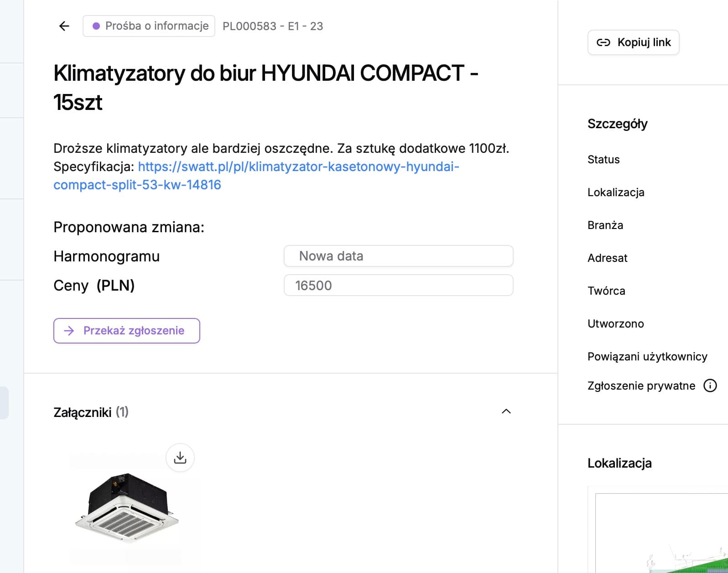Focus the Nowa data schedule field
Screen dimensions: 728x573
(399, 256)
